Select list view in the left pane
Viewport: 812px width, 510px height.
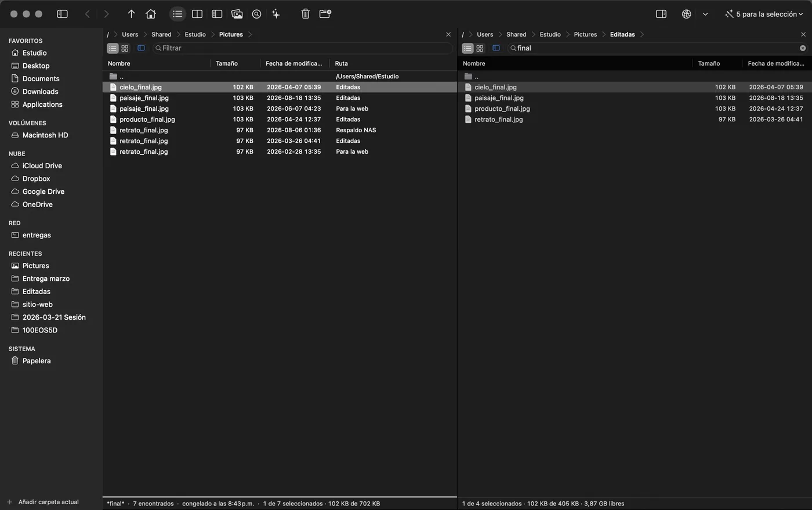coord(113,48)
